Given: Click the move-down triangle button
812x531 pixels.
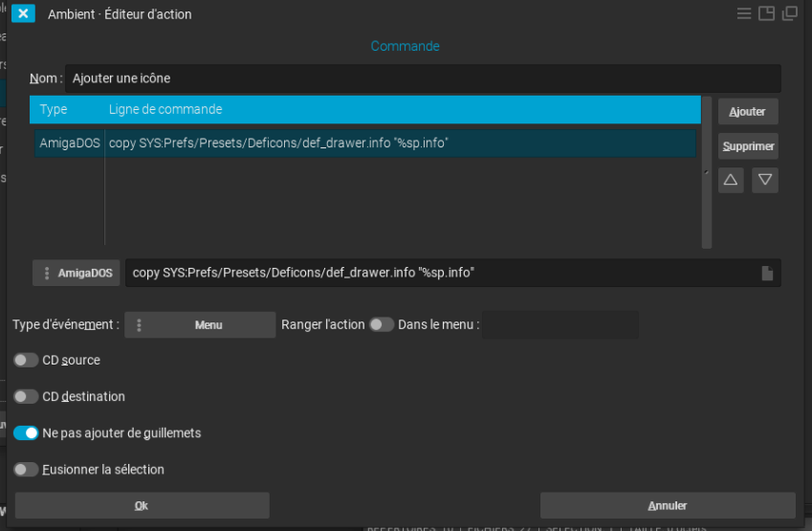Looking at the screenshot, I should [764, 180].
